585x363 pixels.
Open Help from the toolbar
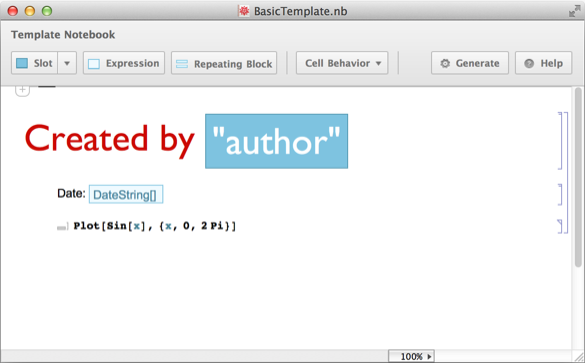tap(544, 63)
